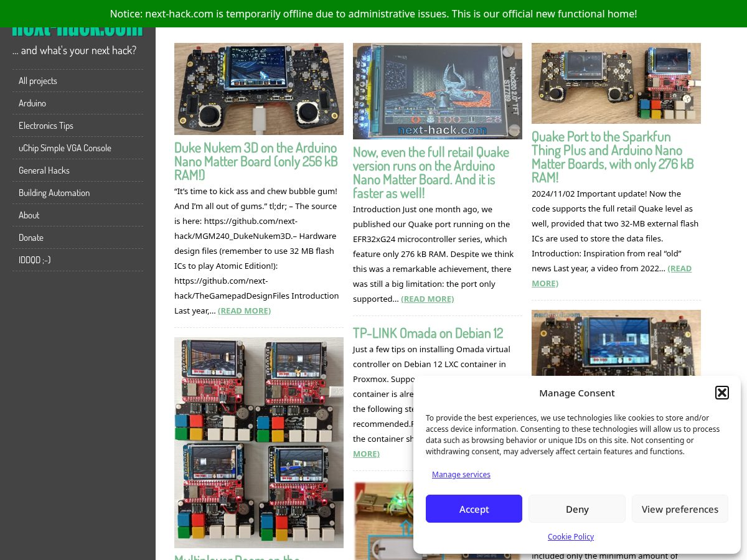
Task: Click READ MORE under Duke Nukem article
Action: click(244, 310)
